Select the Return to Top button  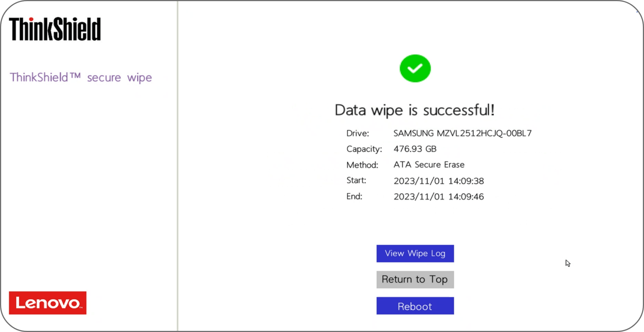(x=415, y=279)
